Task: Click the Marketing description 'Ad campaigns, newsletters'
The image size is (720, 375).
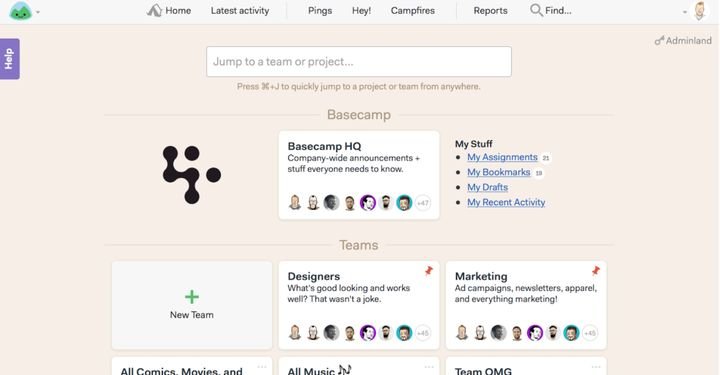Action: pyautogui.click(x=526, y=294)
